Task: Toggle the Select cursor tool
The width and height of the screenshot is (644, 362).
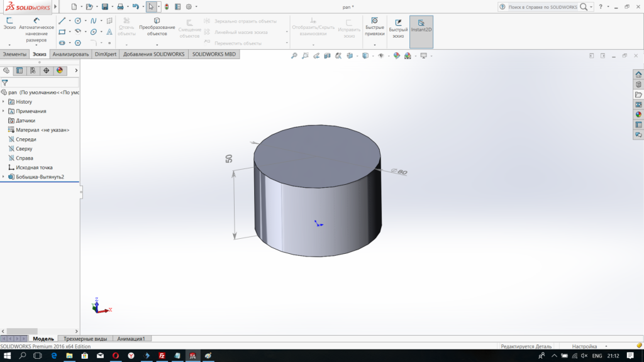Action: [x=151, y=6]
